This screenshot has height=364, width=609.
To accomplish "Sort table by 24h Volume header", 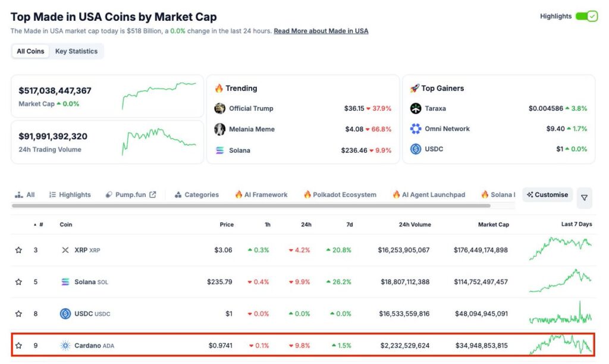I will [415, 225].
